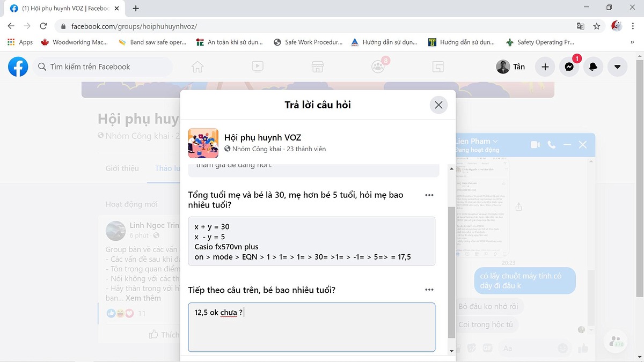Click the Create plus button
644x362 pixels.
pyautogui.click(x=545, y=67)
